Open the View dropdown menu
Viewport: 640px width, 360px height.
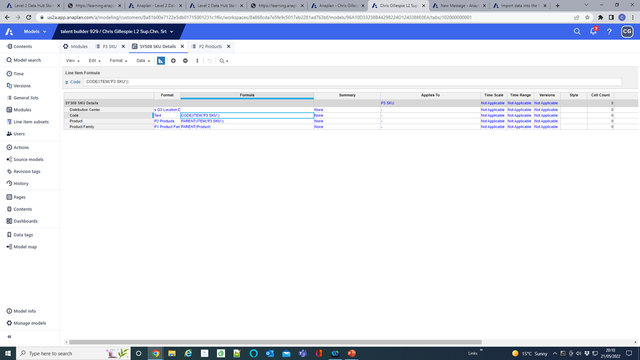click(73, 60)
